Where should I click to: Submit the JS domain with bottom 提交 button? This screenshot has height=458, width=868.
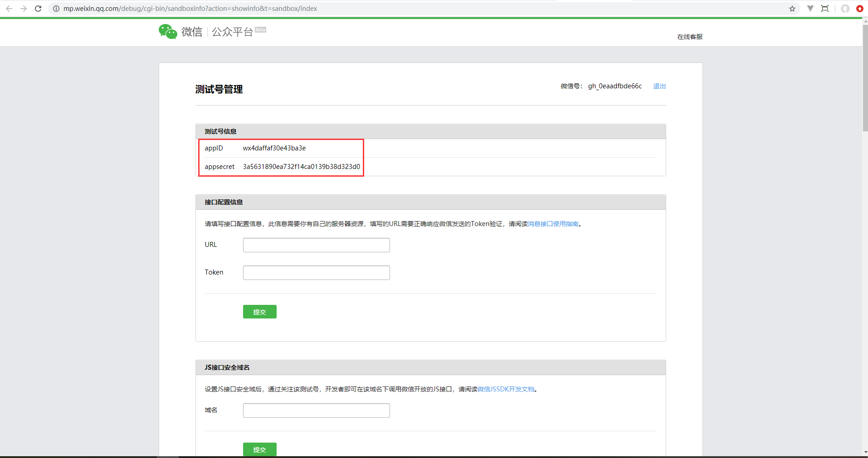click(259, 449)
